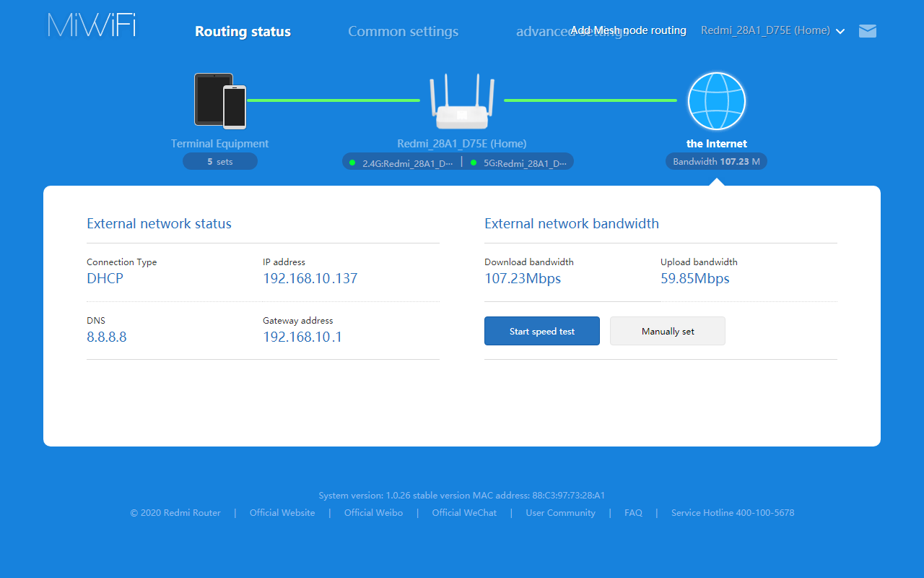Screen dimensions: 924x578
Task: Click the Manually set button
Action: coord(668,331)
